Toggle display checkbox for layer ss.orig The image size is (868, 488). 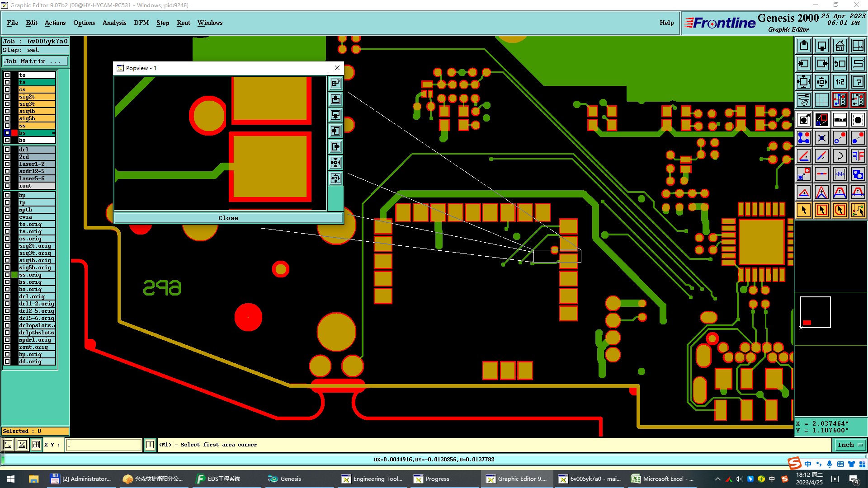pos(7,275)
